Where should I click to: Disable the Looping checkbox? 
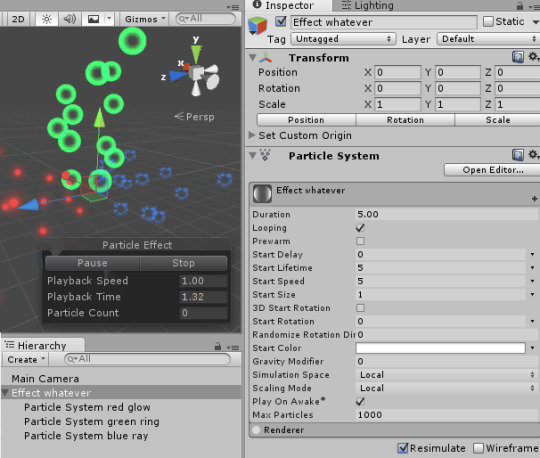[360, 228]
